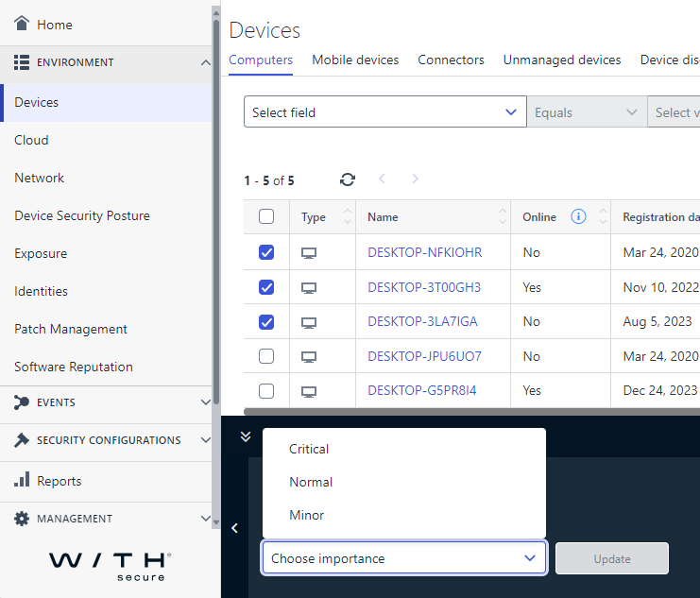This screenshot has height=598, width=700.
Task: Open the Equals operator dropdown
Action: point(587,111)
